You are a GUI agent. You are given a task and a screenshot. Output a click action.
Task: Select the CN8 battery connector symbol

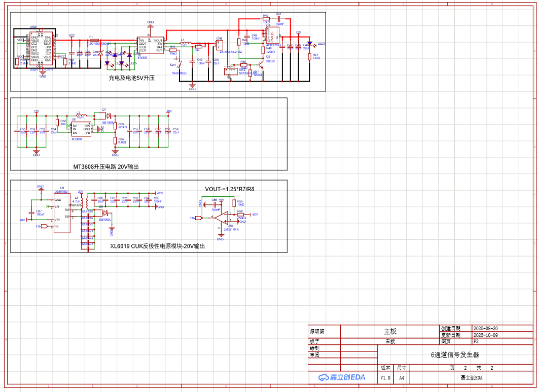(x=219, y=46)
